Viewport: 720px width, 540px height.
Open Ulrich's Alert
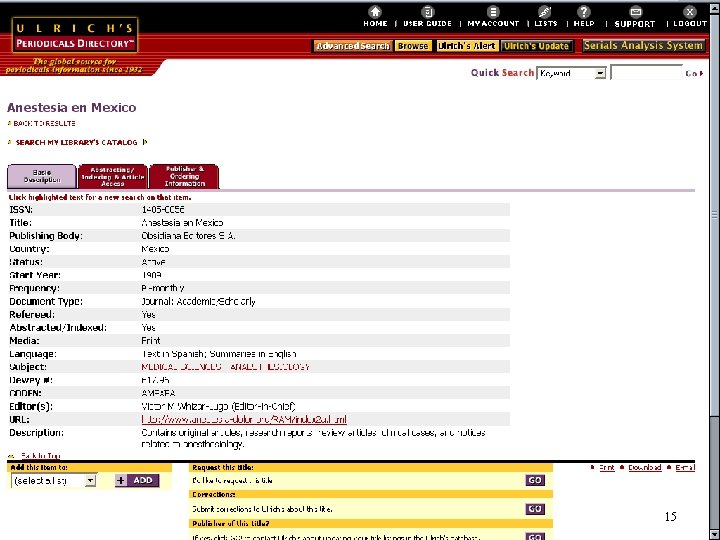pyautogui.click(x=466, y=46)
